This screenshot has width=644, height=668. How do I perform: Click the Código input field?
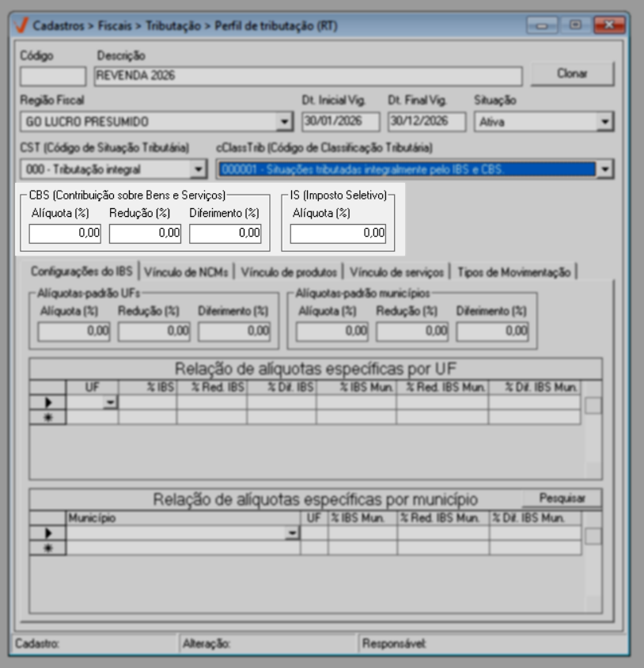53,76
